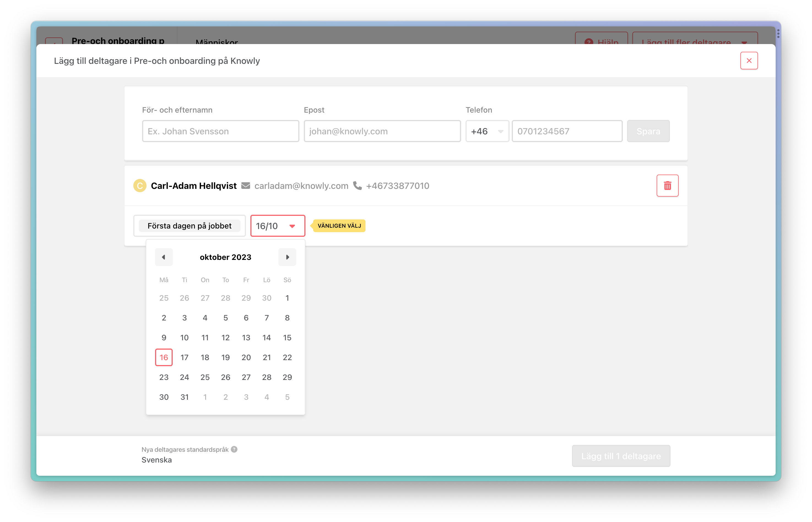Focus the För- och efternamn field

click(x=220, y=131)
